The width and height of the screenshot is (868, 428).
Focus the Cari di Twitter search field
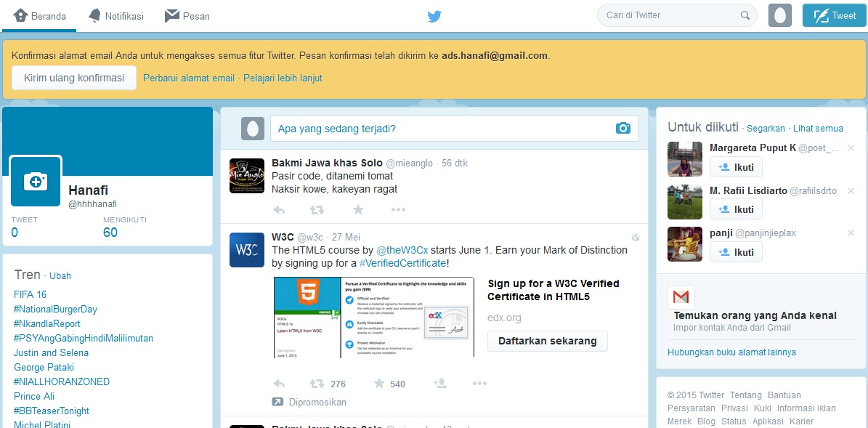pyautogui.click(x=676, y=15)
